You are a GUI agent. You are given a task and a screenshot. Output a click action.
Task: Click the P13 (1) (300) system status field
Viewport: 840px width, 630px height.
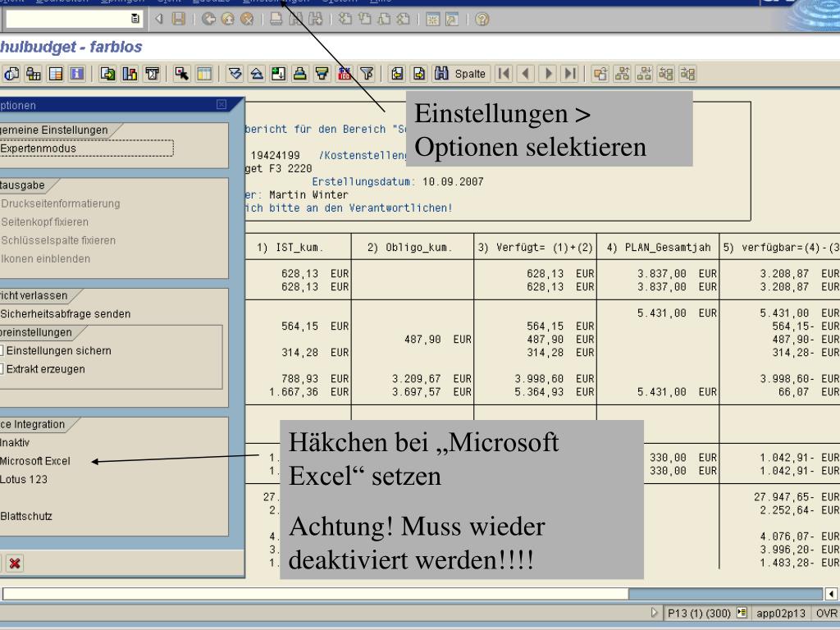[x=699, y=613]
